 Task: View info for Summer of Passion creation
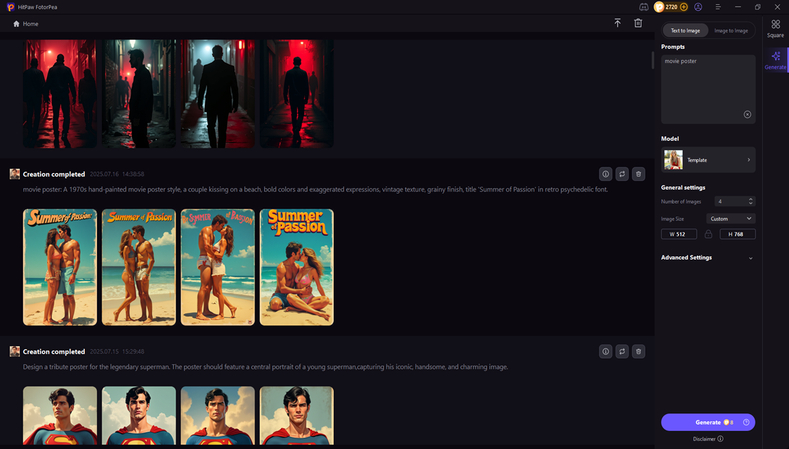(605, 174)
